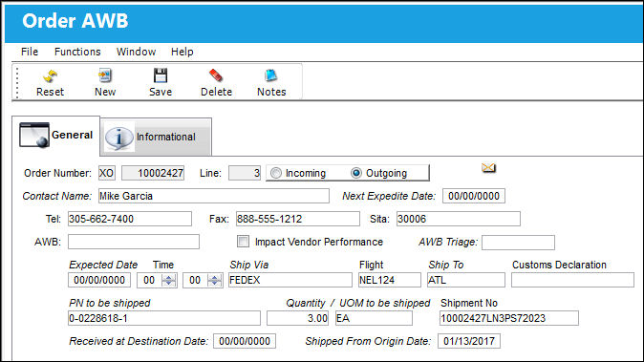The width and height of the screenshot is (644, 362).
Task: Click the Sita field
Action: (459, 219)
